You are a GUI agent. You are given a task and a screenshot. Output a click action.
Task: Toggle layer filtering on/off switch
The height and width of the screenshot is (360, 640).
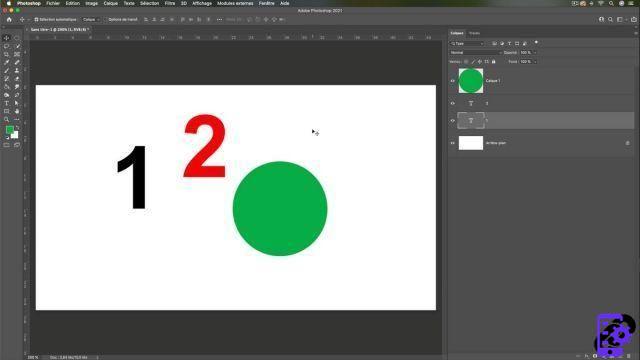(x=536, y=42)
